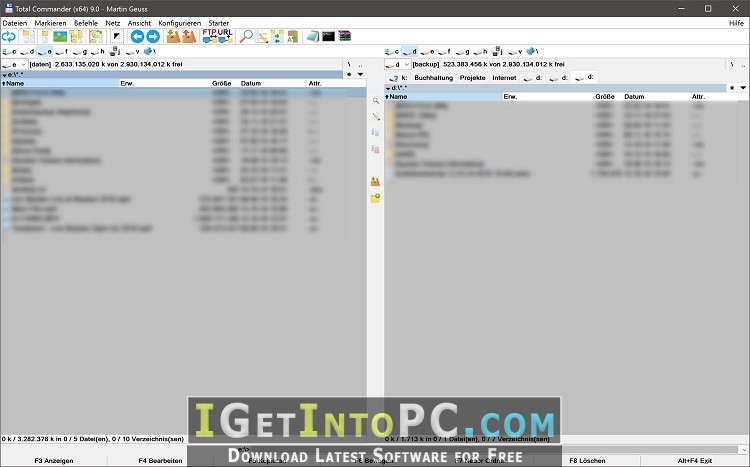Viewport: 750px width, 467px height.
Task: Switch to the k: tab in the right panel
Action: click(x=398, y=78)
